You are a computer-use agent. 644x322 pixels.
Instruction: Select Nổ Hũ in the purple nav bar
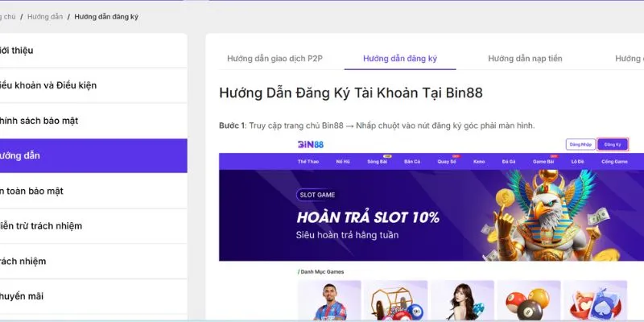pyautogui.click(x=343, y=162)
